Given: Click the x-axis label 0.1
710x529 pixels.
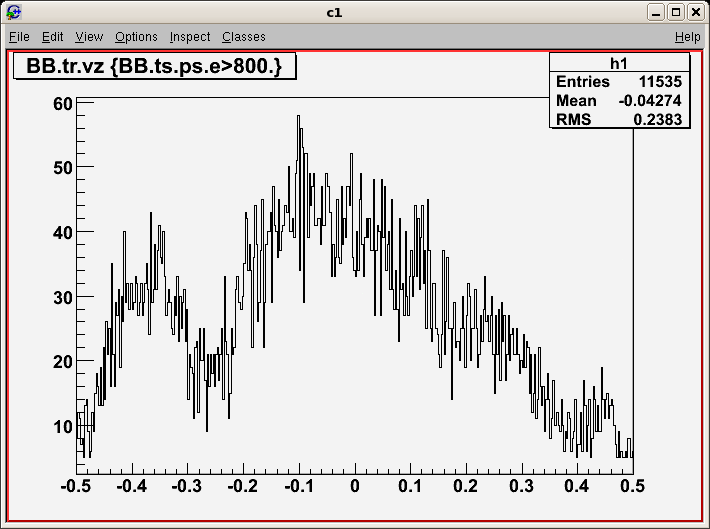Looking at the screenshot, I should click(410, 486).
